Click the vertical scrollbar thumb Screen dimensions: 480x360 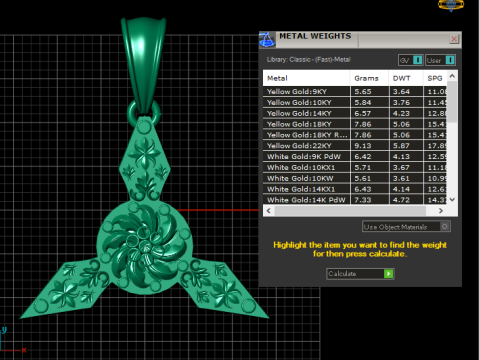(x=452, y=102)
